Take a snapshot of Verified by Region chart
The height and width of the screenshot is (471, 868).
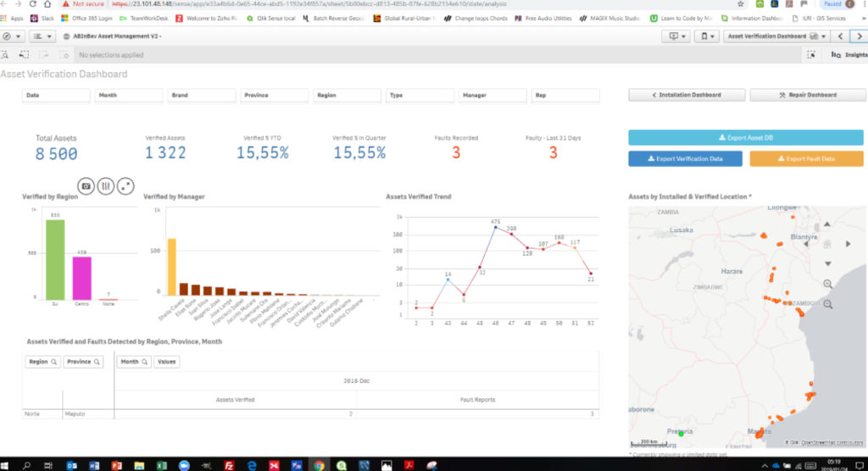86,186
